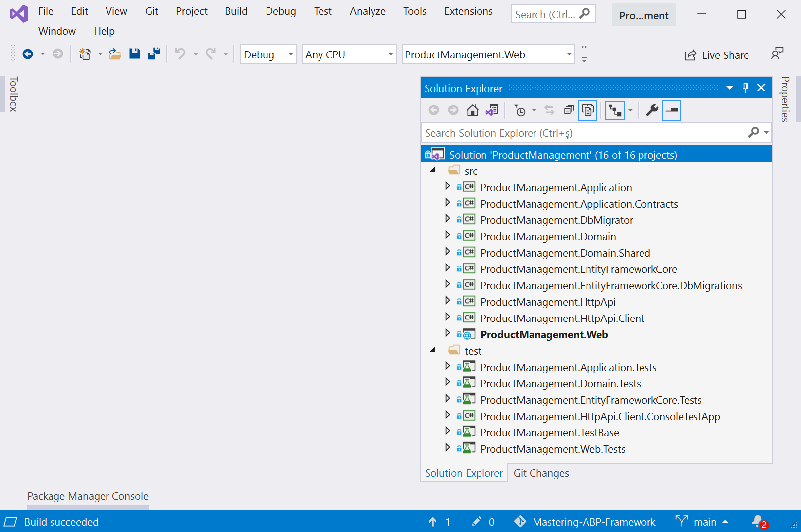This screenshot has width=801, height=532.
Task: Click the unpushed commits up-arrow indicator
Action: click(440, 522)
